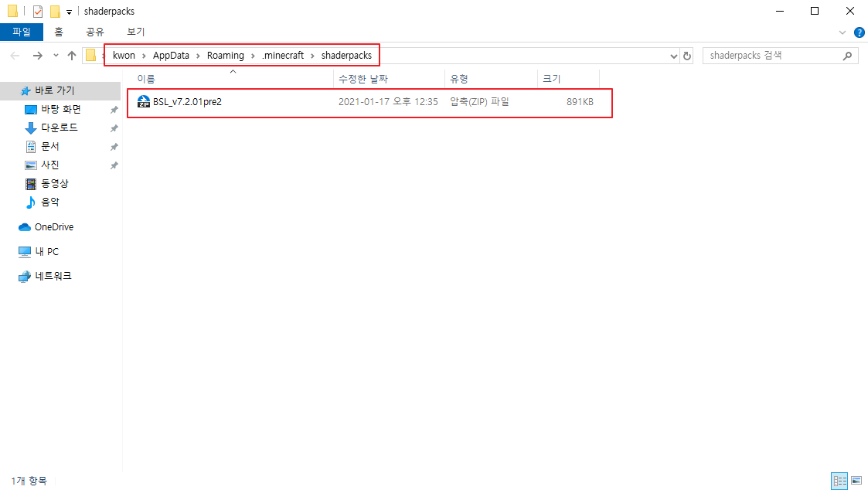This screenshot has height=490, width=868.
Task: Expand the chevron after AppData in path
Action: (x=198, y=56)
